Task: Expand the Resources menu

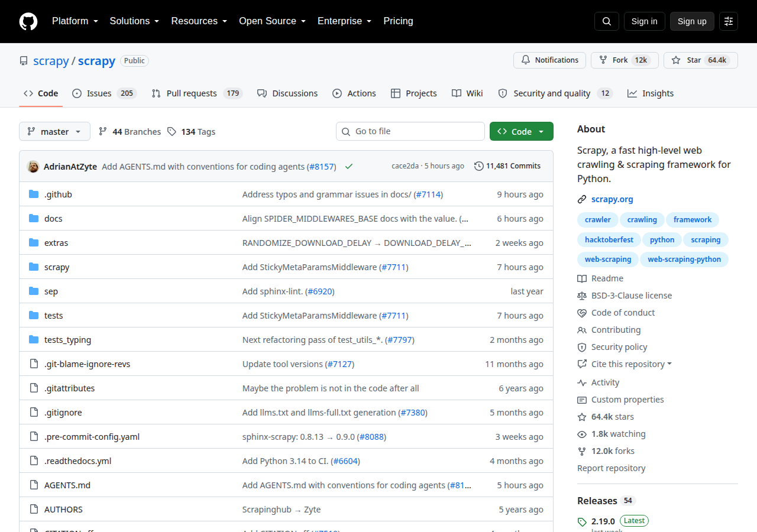Action: coord(199,21)
